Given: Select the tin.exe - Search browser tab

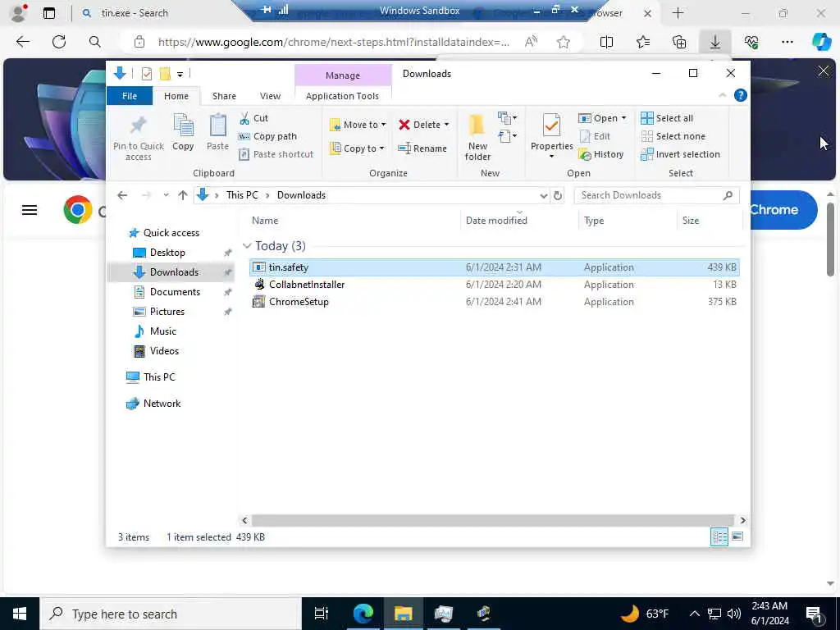Looking at the screenshot, I should coord(134,13).
